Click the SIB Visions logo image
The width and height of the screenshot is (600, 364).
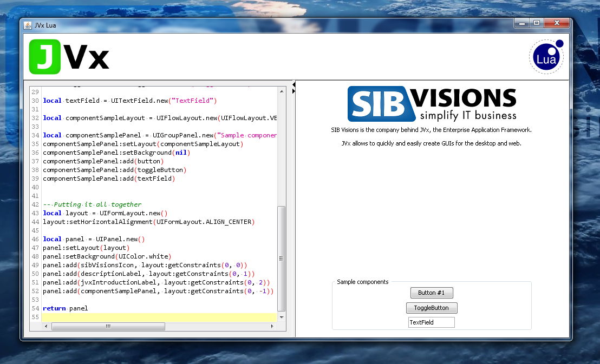432,104
